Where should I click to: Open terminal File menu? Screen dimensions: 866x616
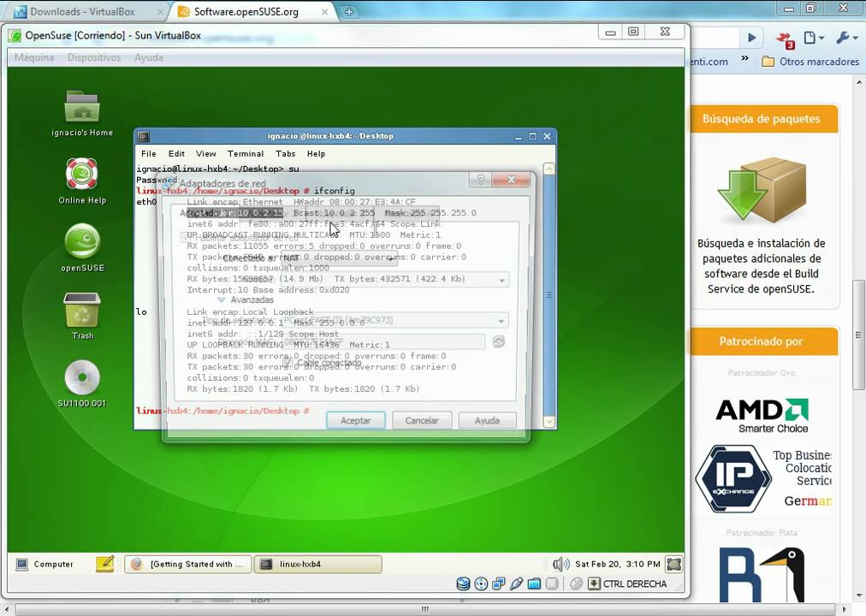[x=149, y=153]
